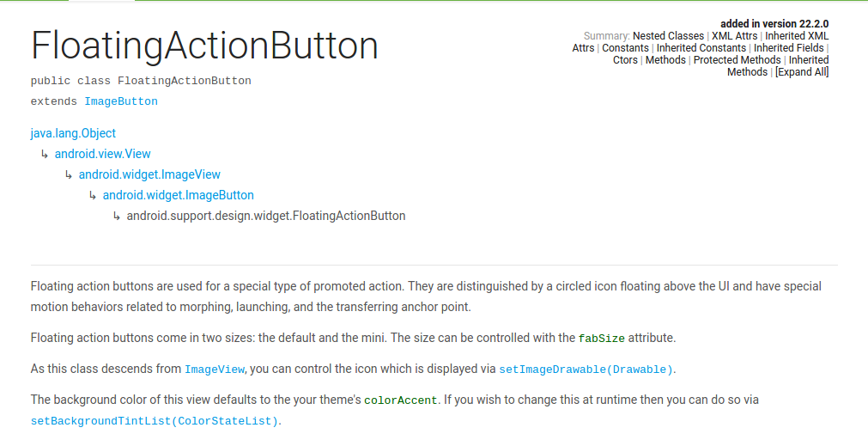Screen dimensions: 868x446
Task: Open android.widget.ImageButton hierarchy link
Action: [179, 195]
